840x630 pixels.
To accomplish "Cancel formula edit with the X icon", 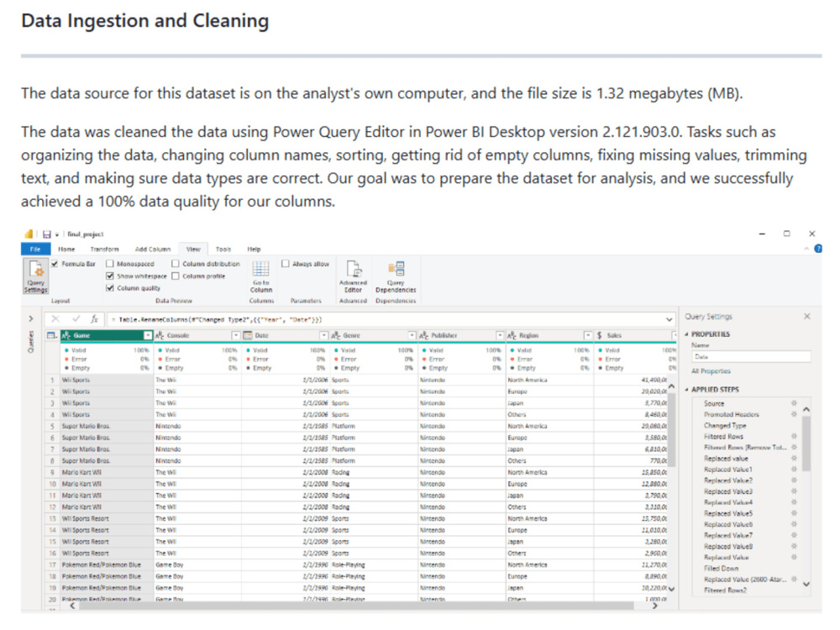I will (55, 319).
